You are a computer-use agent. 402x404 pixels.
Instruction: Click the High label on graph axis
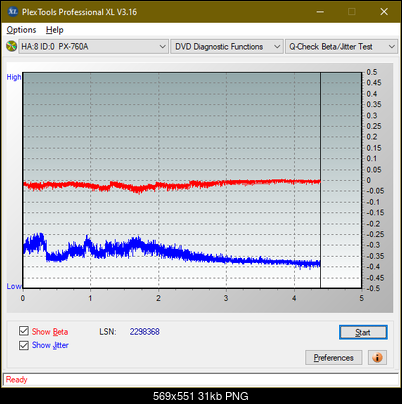[x=14, y=77]
